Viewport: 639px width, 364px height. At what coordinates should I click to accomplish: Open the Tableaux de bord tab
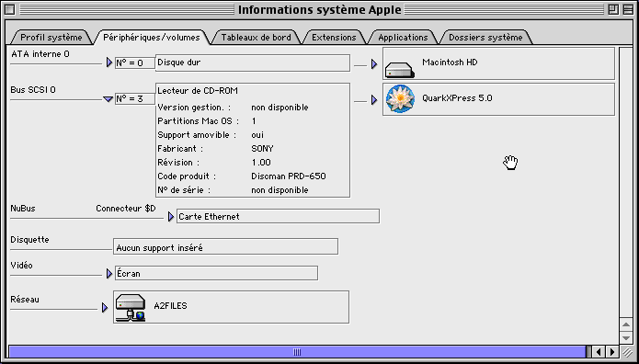click(x=256, y=38)
